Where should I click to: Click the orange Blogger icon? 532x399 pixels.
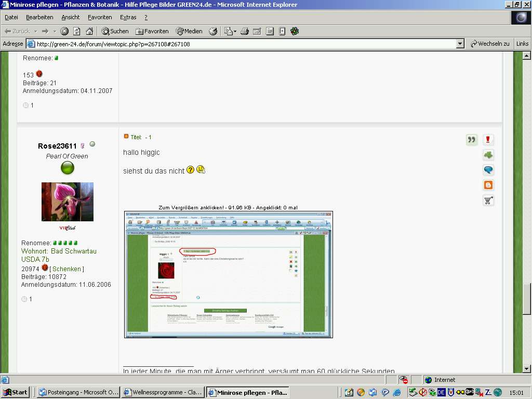click(488, 185)
